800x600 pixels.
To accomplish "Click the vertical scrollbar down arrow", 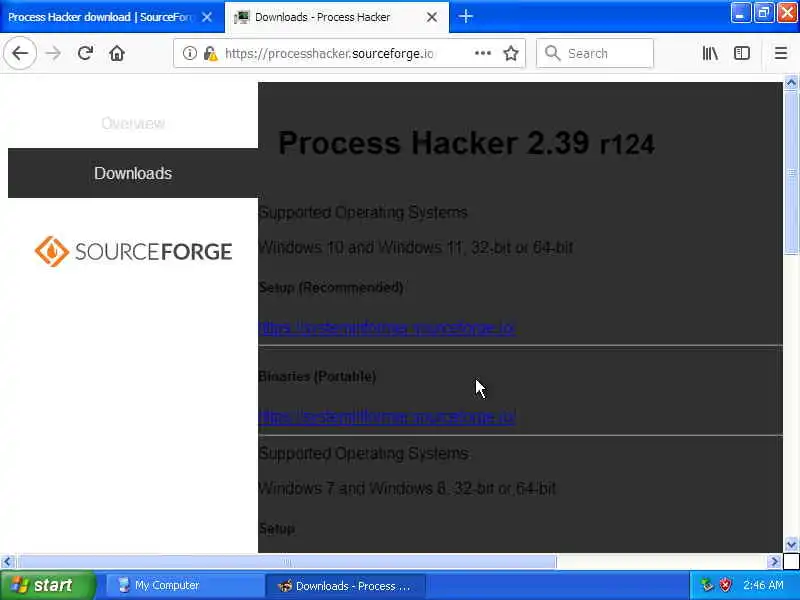I will (791, 544).
